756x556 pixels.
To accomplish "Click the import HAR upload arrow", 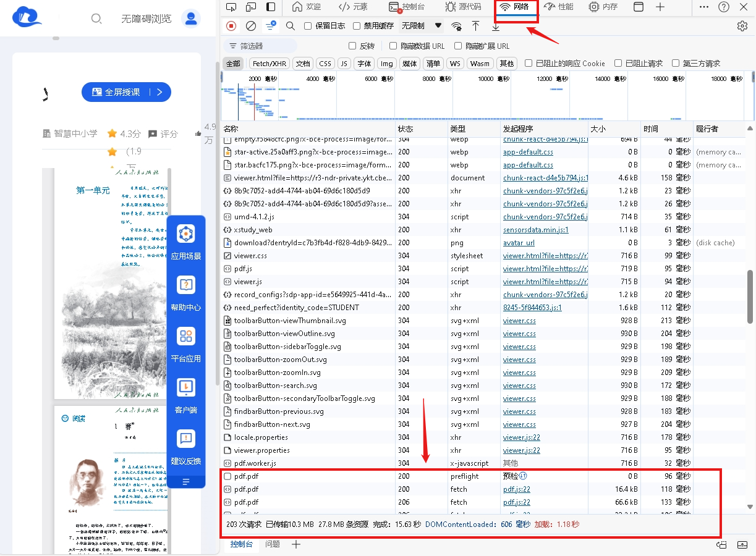I will tap(475, 26).
